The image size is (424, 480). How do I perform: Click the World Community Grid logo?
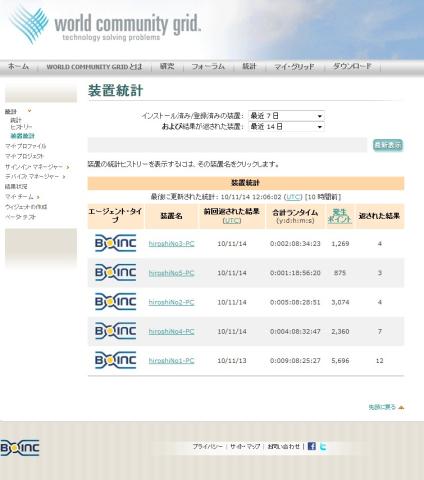(105, 25)
